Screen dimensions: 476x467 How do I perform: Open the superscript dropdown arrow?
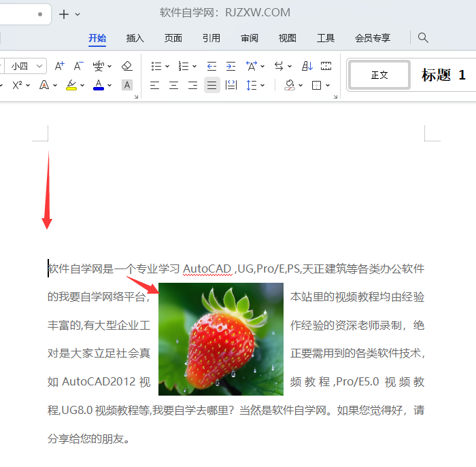click(28, 86)
